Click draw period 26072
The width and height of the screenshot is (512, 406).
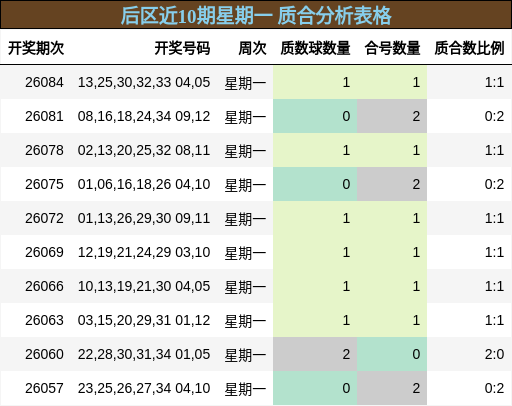44,218
